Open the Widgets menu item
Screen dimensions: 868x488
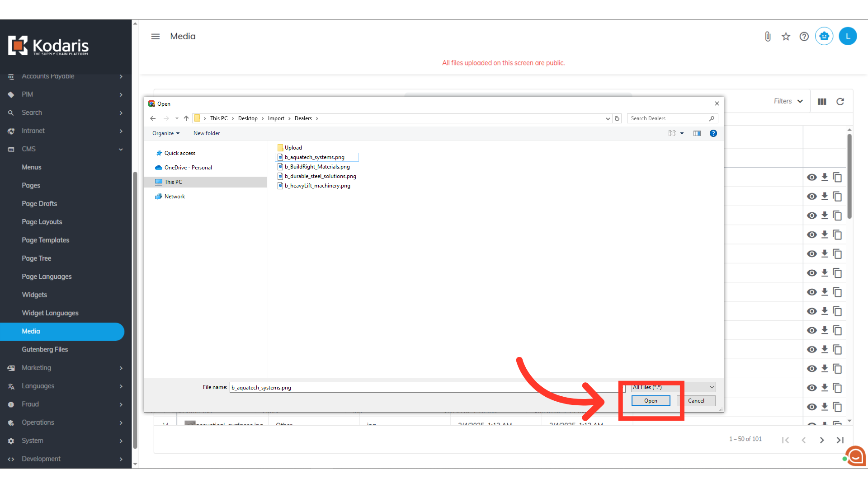pyautogui.click(x=34, y=295)
